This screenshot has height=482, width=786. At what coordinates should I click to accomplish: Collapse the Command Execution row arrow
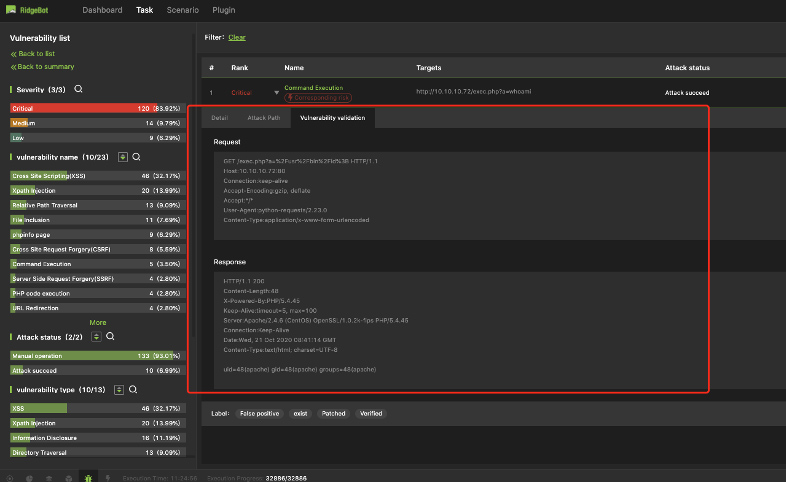coord(276,93)
